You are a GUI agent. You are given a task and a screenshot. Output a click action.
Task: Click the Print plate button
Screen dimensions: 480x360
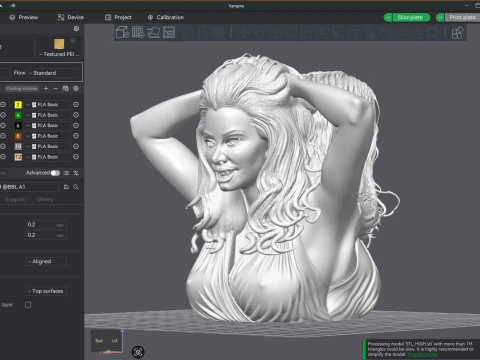tap(462, 17)
